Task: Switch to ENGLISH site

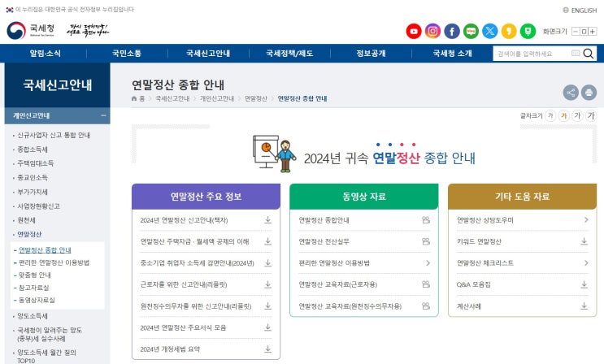Action: pyautogui.click(x=580, y=11)
